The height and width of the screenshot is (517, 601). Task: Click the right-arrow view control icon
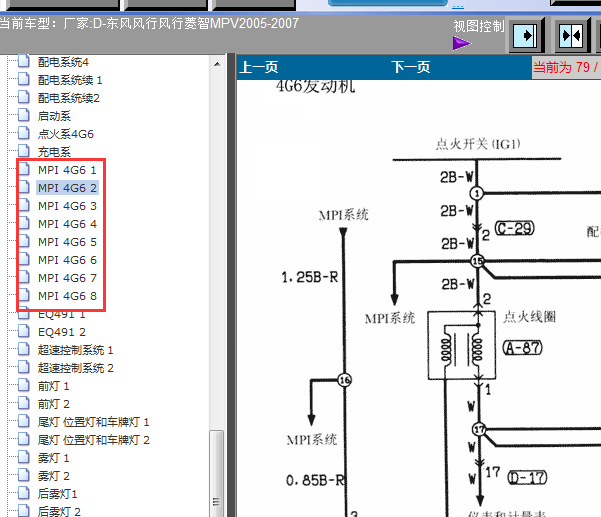coord(526,36)
